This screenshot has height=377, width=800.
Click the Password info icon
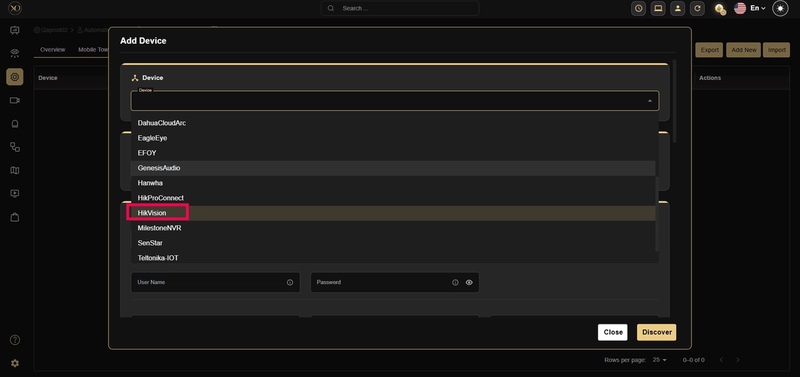tap(455, 282)
